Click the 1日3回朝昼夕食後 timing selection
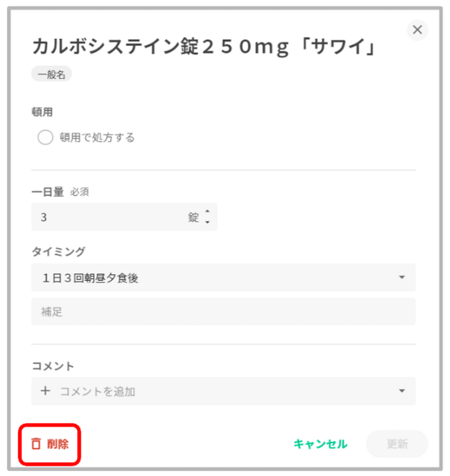This screenshot has height=476, width=450. pos(90,278)
